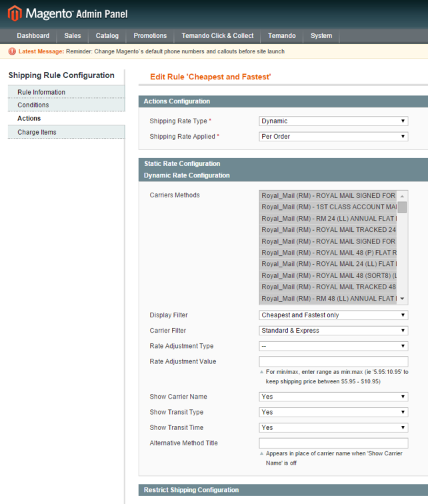Click the Magento logo icon

pyautogui.click(x=15, y=13)
